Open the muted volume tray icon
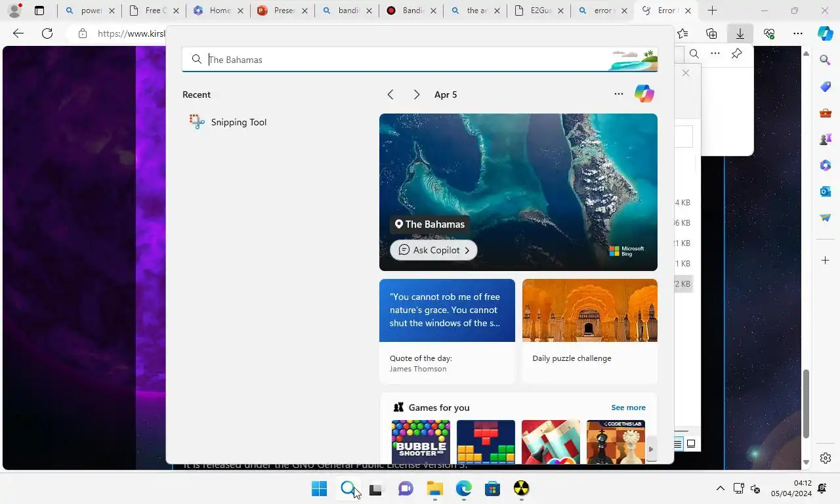840x504 pixels. (755, 488)
